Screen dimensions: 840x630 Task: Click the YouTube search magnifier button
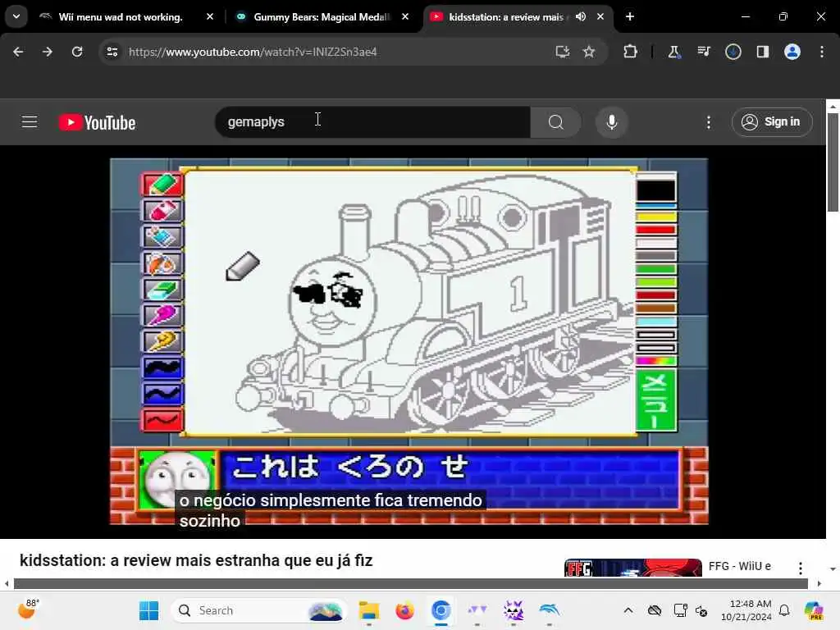coord(555,122)
